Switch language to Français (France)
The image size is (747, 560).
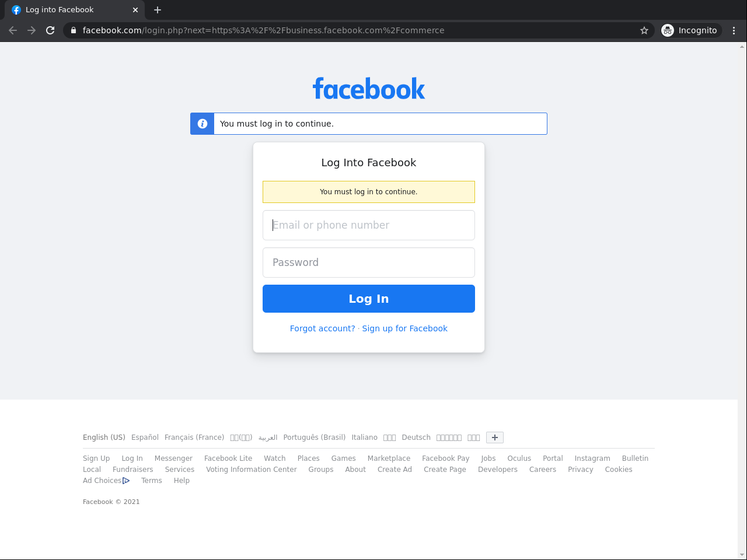click(194, 437)
